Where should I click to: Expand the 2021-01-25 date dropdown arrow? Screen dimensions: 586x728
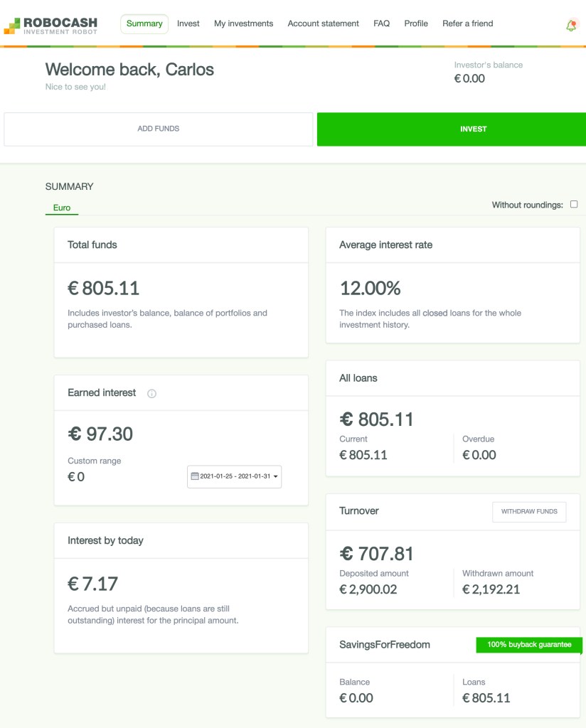[x=275, y=477]
